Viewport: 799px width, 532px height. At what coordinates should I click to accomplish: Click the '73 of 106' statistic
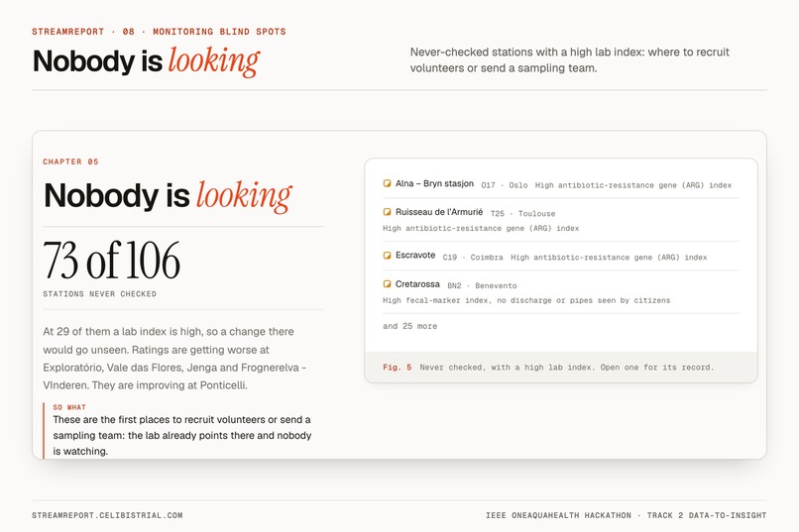[112, 261]
